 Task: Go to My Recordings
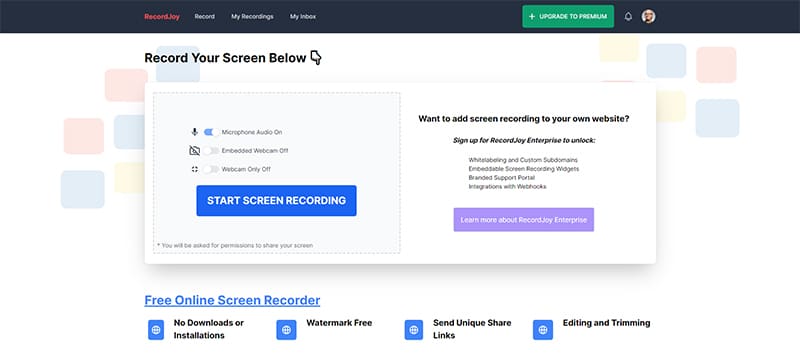(252, 16)
